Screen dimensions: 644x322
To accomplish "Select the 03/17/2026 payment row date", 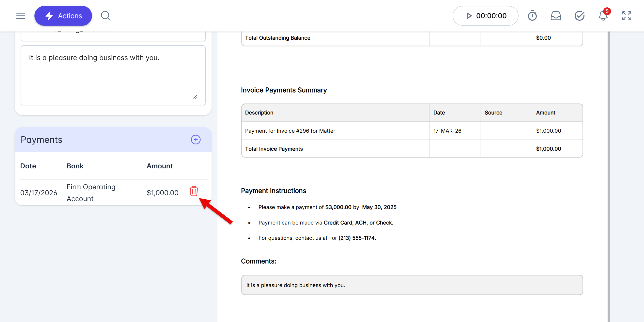I will click(39, 193).
